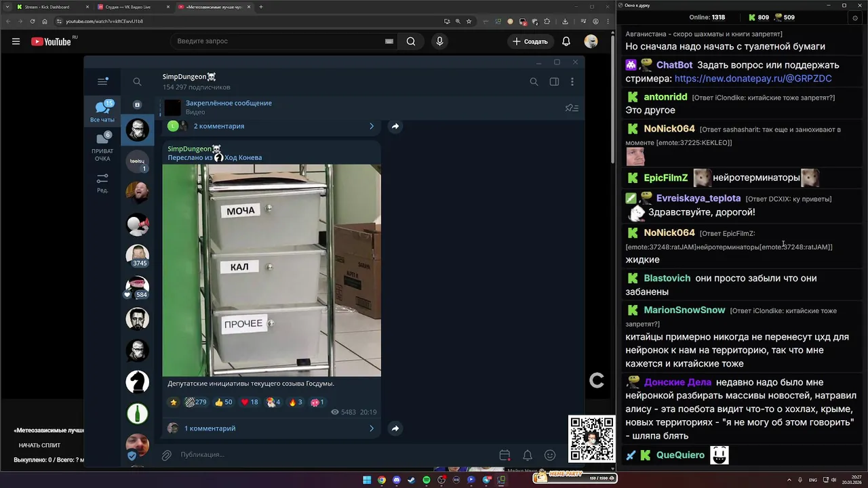Open Spotify from the taskbar
Screen dimensions: 868x488
tap(427, 480)
